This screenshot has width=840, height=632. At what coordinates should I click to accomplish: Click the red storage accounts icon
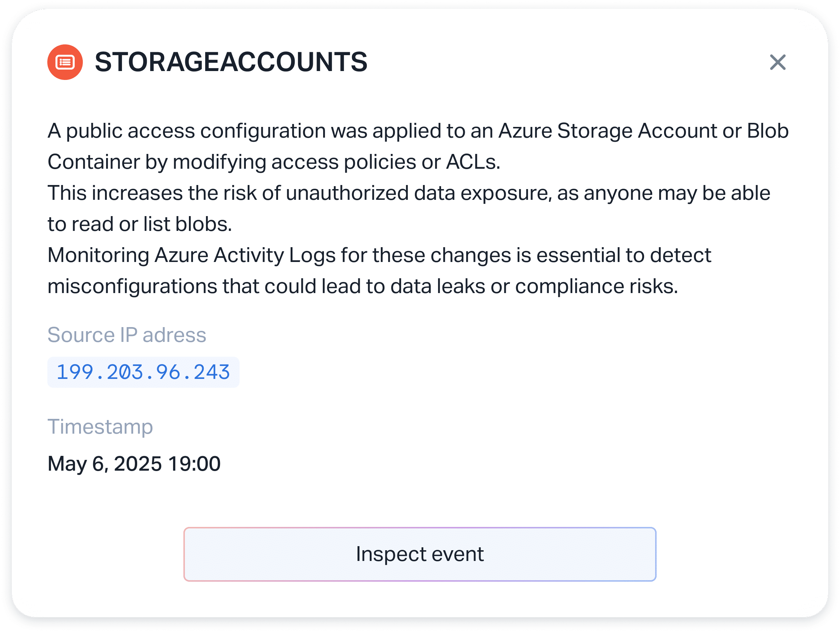coord(65,62)
